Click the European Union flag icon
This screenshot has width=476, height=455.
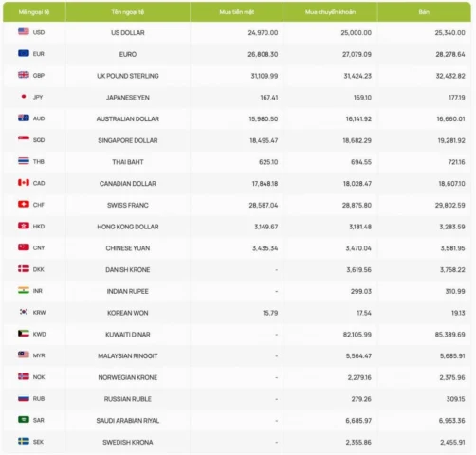click(x=24, y=53)
